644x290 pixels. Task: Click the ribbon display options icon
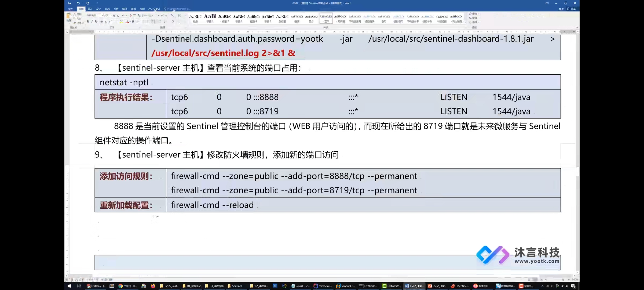547,3
